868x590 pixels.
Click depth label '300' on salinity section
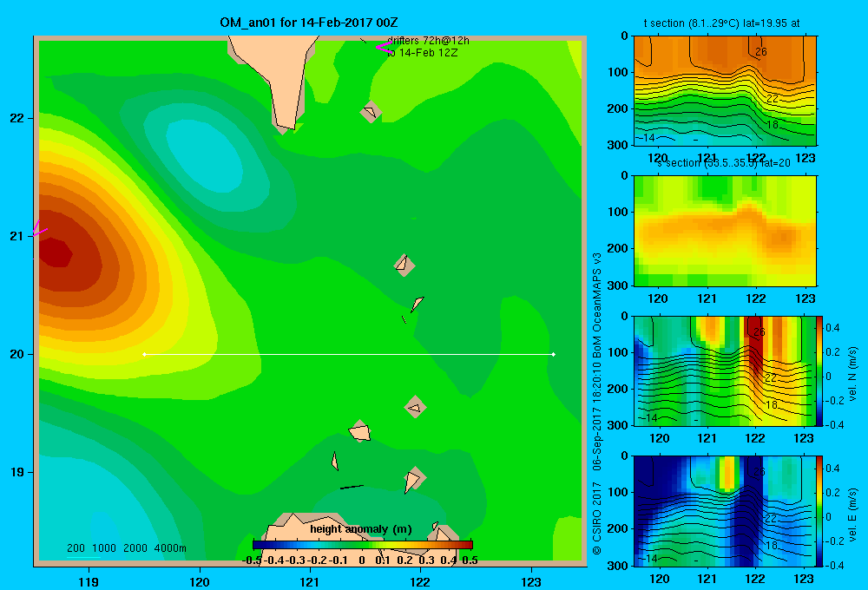pyautogui.click(x=618, y=285)
